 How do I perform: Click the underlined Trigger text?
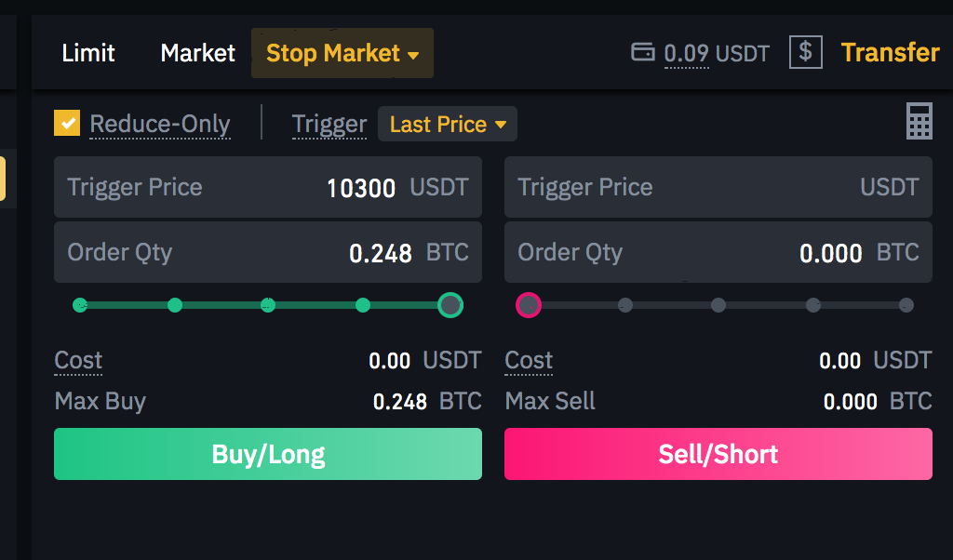[x=329, y=123]
